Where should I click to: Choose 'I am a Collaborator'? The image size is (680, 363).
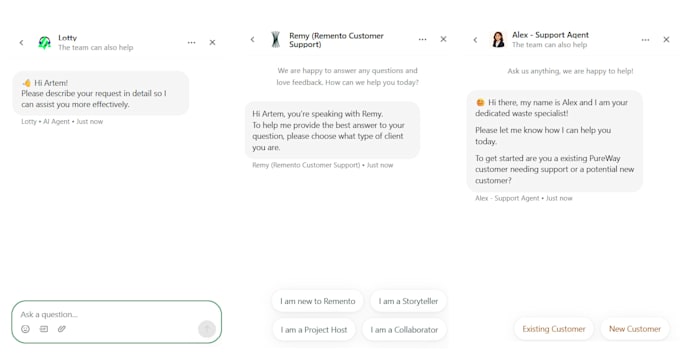pos(404,330)
